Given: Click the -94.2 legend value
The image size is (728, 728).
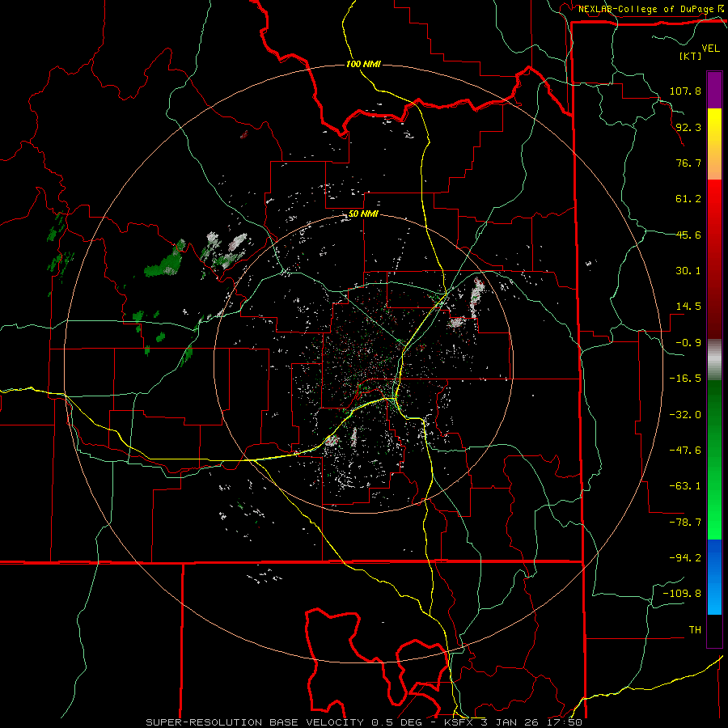Looking at the screenshot, I should pyautogui.click(x=685, y=558).
